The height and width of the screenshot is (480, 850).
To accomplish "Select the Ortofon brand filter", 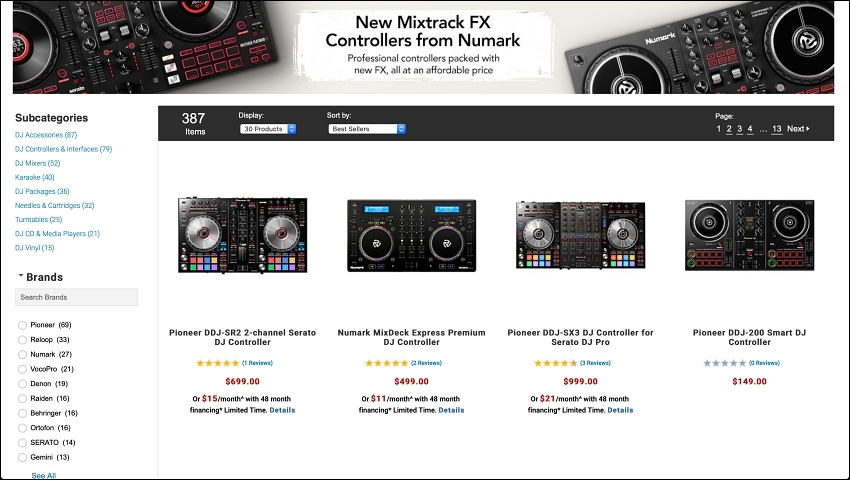I will coord(22,427).
